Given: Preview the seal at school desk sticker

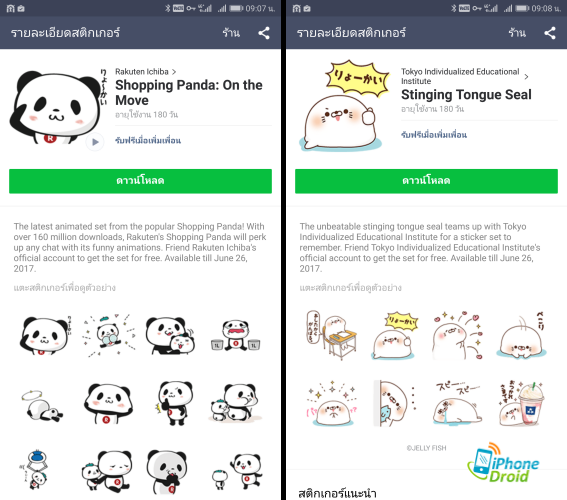Looking at the screenshot, I should [332, 335].
